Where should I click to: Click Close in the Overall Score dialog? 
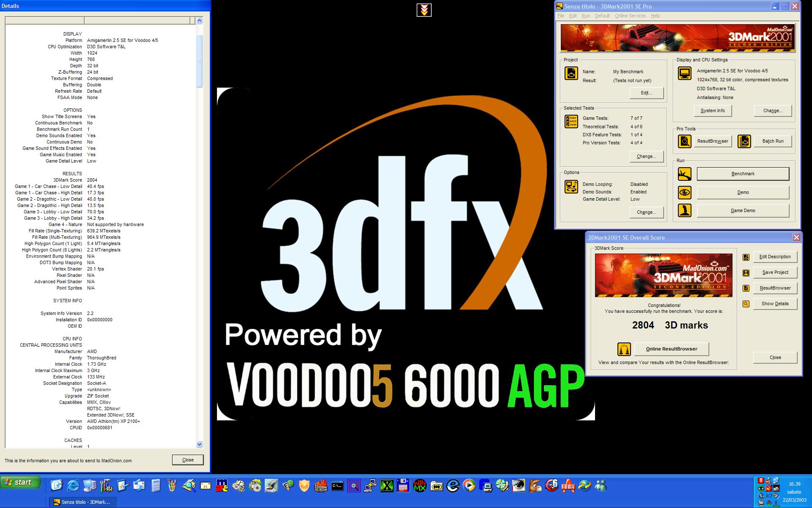pyautogui.click(x=775, y=358)
